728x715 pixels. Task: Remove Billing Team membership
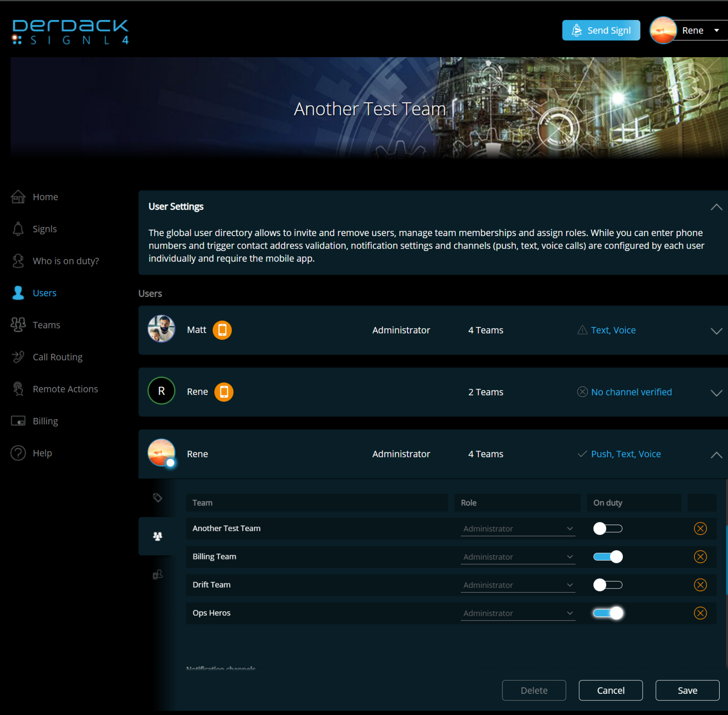[700, 557]
